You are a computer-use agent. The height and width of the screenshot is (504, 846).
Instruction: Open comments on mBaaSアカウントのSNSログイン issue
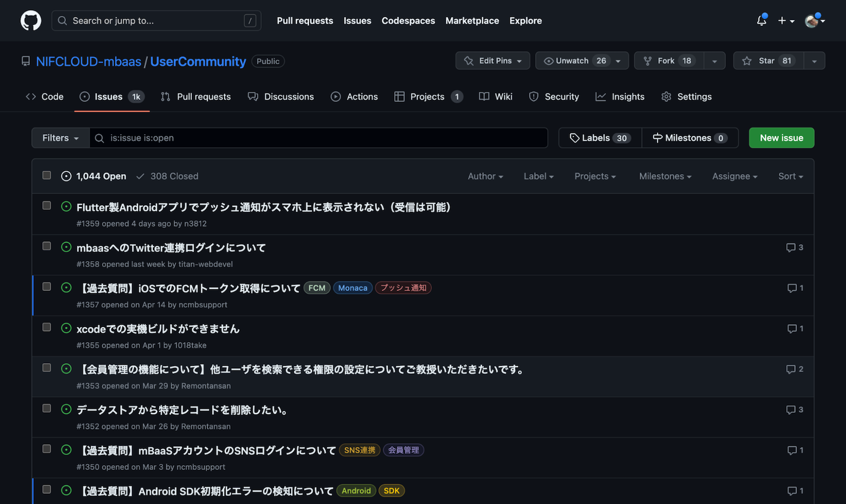[795, 450]
